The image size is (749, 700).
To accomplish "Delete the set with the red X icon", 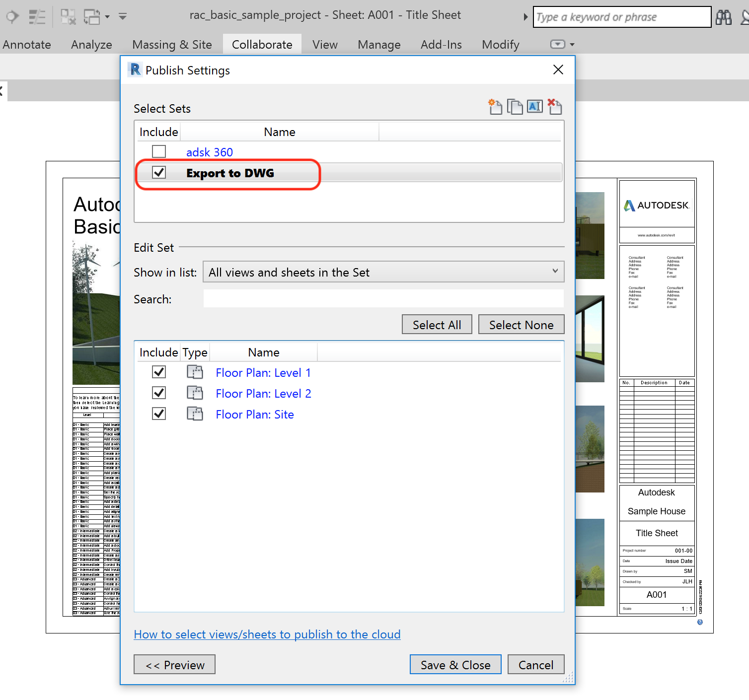I will tap(555, 106).
